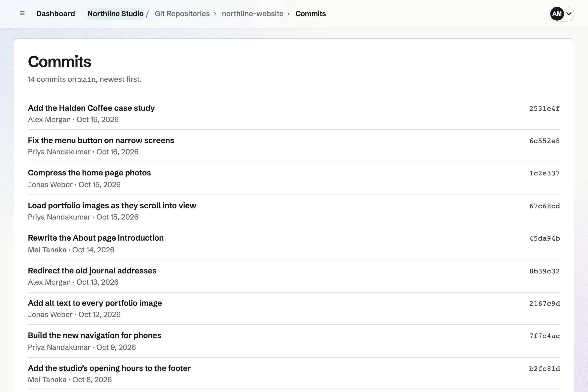Click commit hash 67c68cd
The image size is (588, 392).
coord(544,206)
